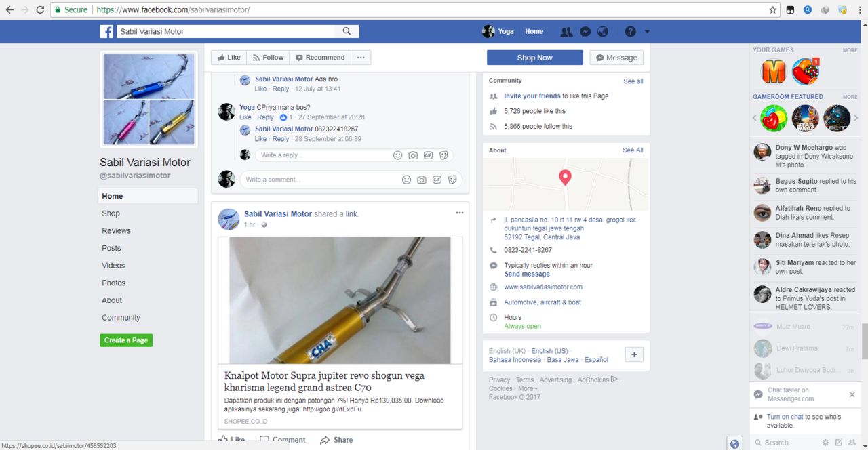Open emoji picker in Write a reply box
Image resolution: width=868 pixels, height=450 pixels.
(398, 155)
